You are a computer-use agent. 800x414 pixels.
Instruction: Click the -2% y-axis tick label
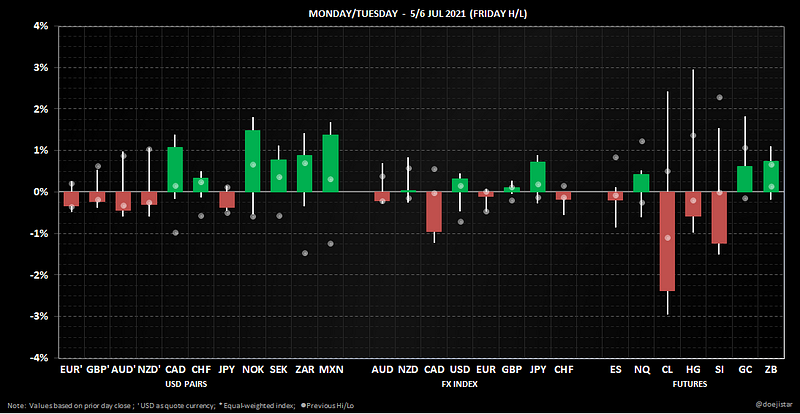(x=40, y=275)
